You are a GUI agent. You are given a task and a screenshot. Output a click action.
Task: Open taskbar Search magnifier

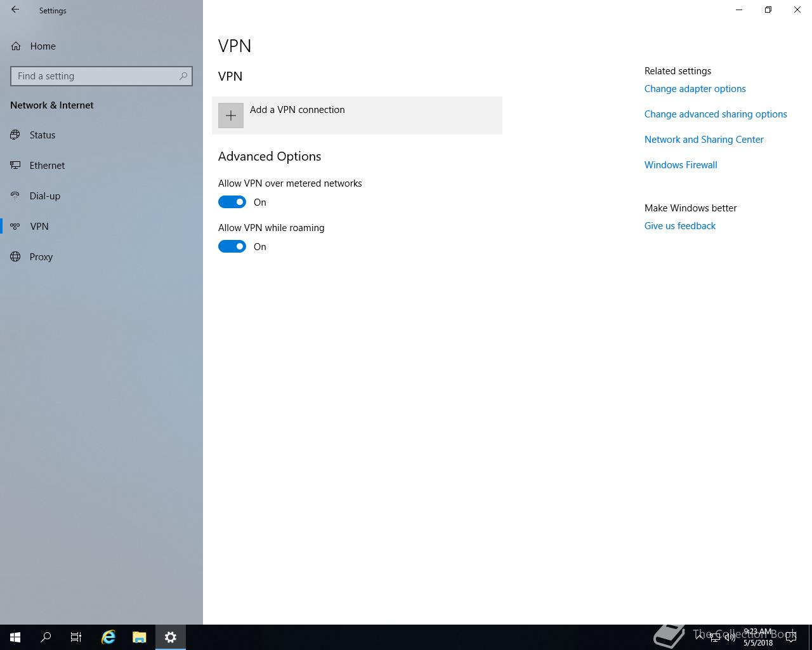point(46,637)
